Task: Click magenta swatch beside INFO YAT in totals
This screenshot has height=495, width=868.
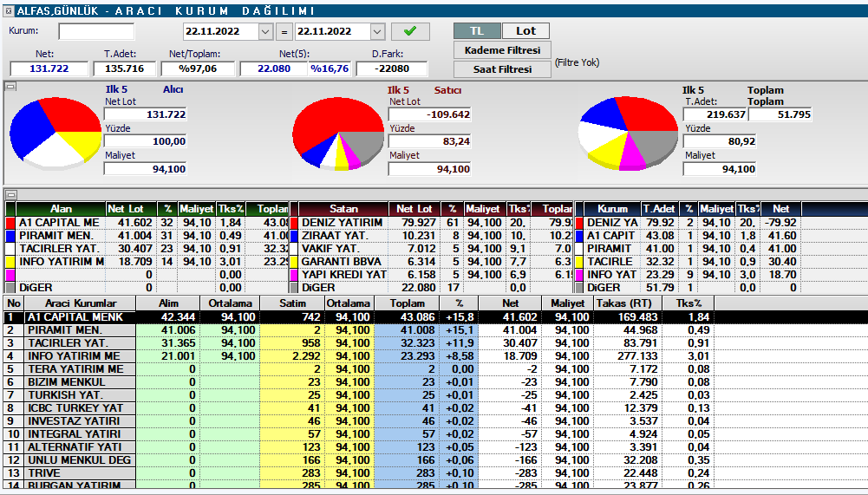Action: tap(579, 275)
